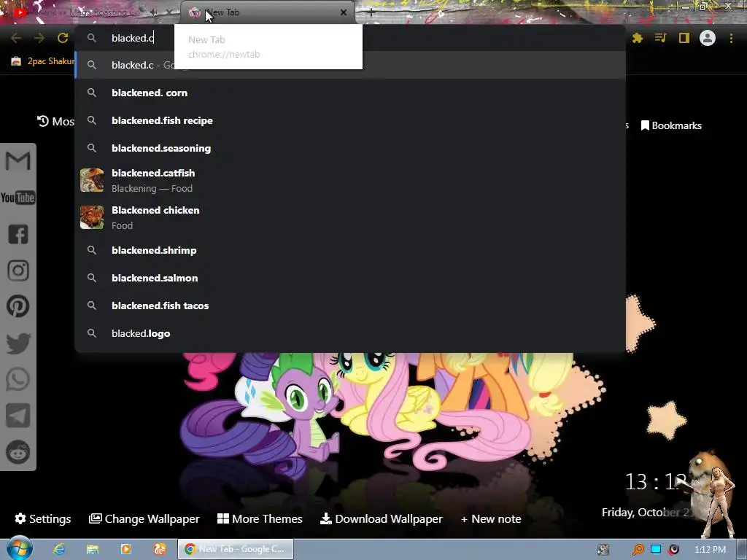747x560 pixels.
Task: Open the Pinterest shortcut in the sidebar
Action: 18,306
